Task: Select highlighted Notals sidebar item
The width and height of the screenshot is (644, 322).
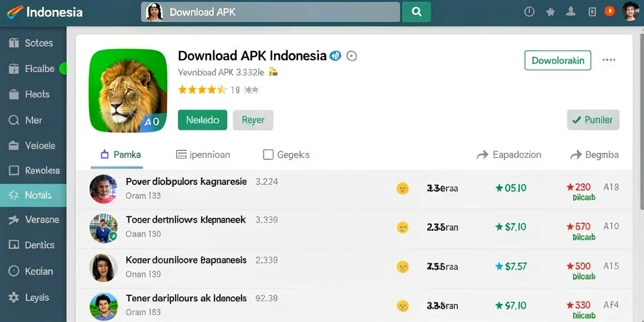Action: 33,195
